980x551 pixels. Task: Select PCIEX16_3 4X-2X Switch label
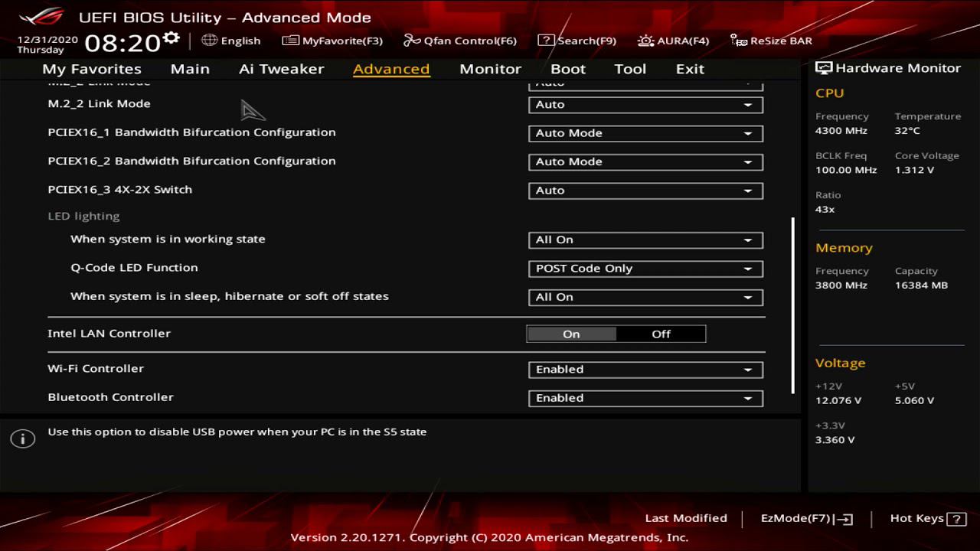[119, 190]
